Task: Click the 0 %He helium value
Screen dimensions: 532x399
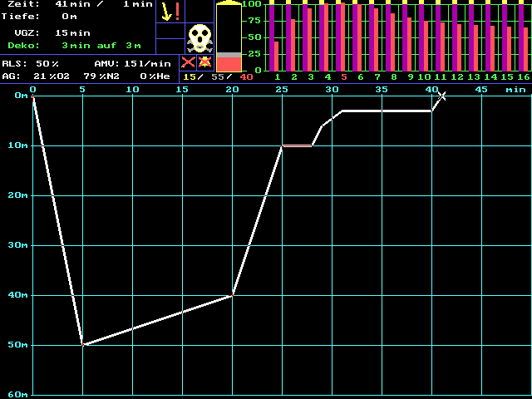Action: tap(155, 76)
